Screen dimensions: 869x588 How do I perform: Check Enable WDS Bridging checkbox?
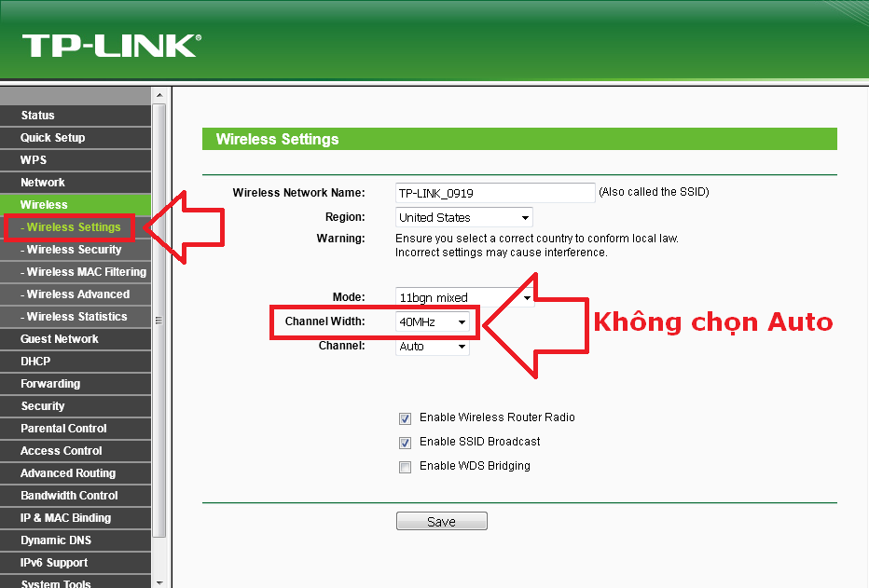pos(405,467)
